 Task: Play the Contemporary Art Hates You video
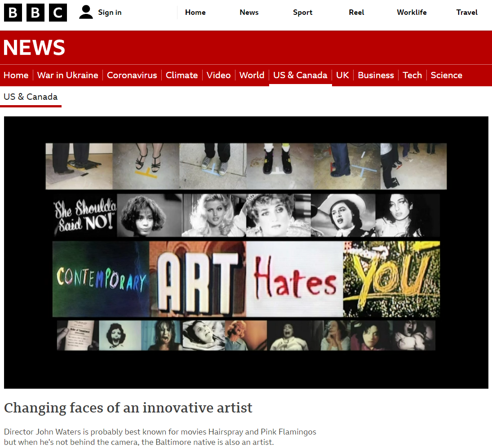(246, 253)
